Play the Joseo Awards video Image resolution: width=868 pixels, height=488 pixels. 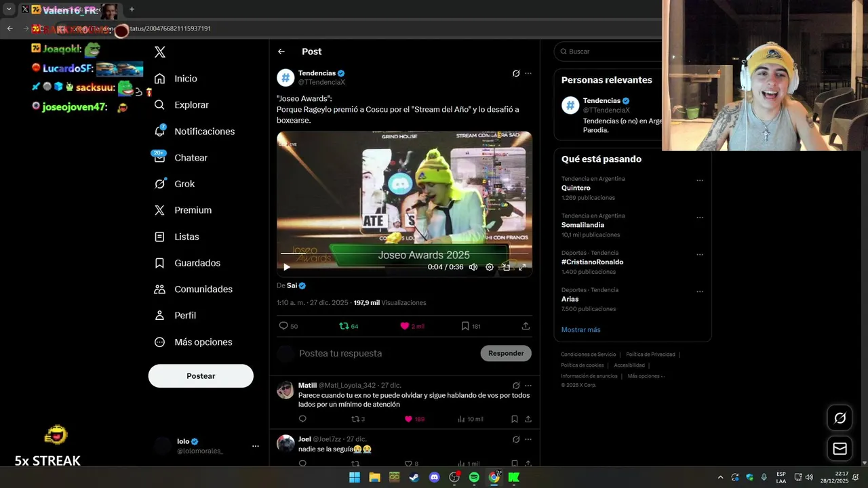[287, 267]
